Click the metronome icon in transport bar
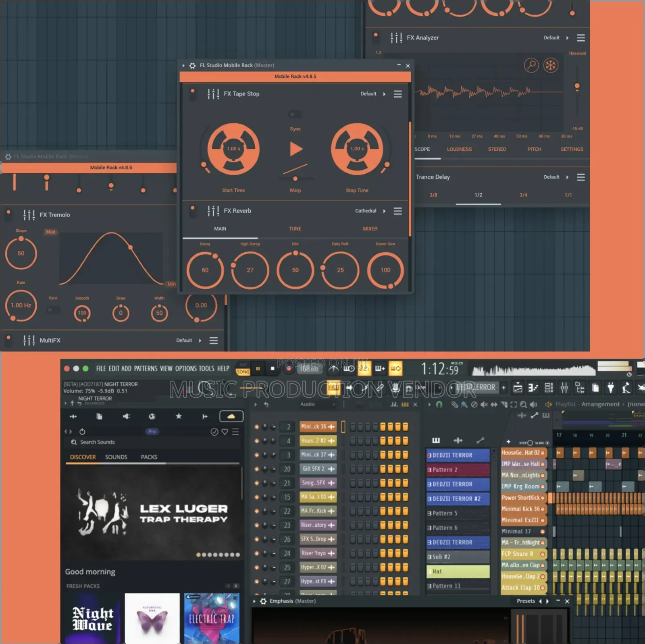The image size is (645, 644). pos(333,368)
